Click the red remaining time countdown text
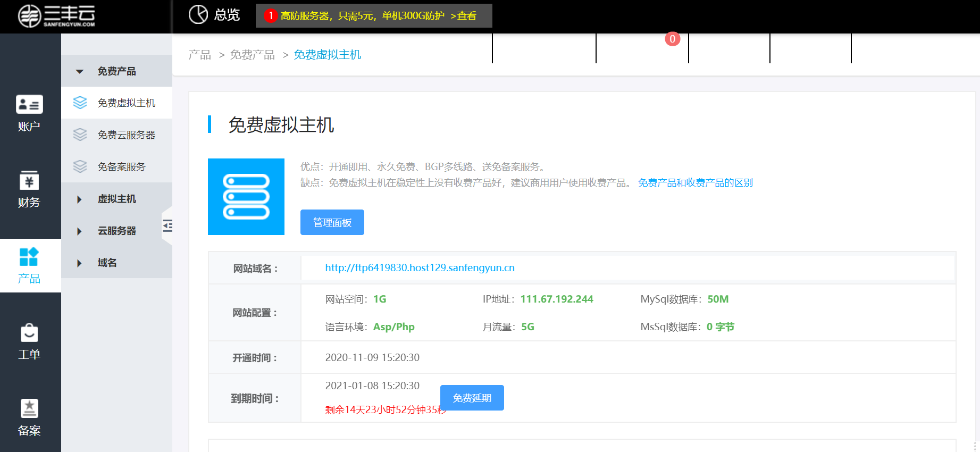This screenshot has width=980, height=452. tap(386, 409)
